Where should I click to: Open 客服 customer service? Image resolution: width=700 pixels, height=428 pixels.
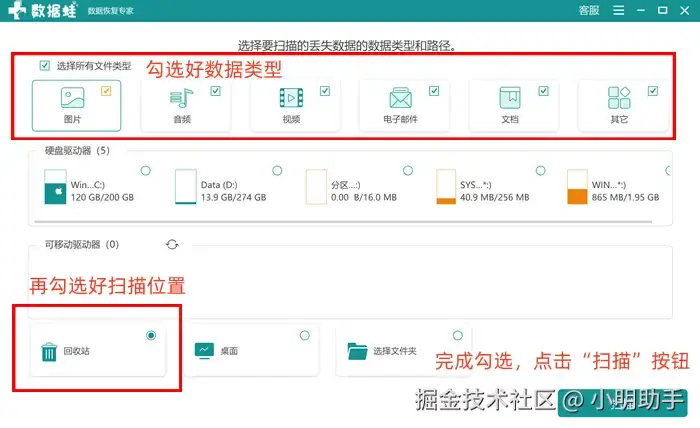[589, 10]
